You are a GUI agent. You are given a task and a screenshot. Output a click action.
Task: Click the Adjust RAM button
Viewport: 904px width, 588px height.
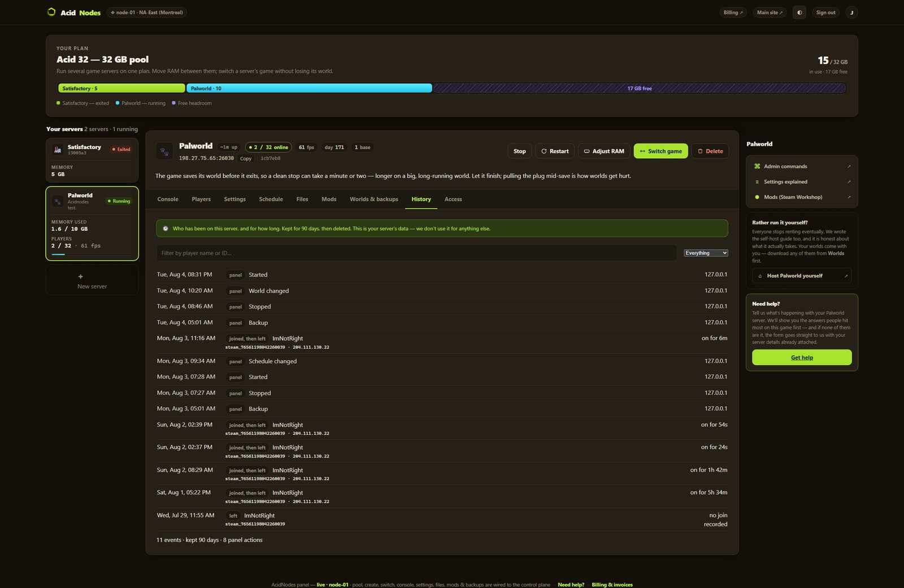(604, 151)
